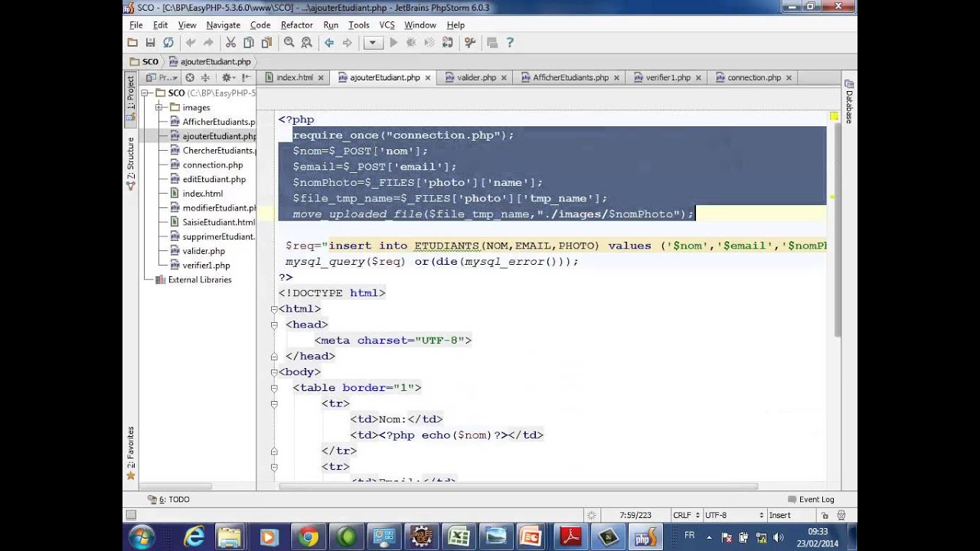Screen dimensions: 980x551
Task: Expand the images folder in tree
Action: click(158, 107)
